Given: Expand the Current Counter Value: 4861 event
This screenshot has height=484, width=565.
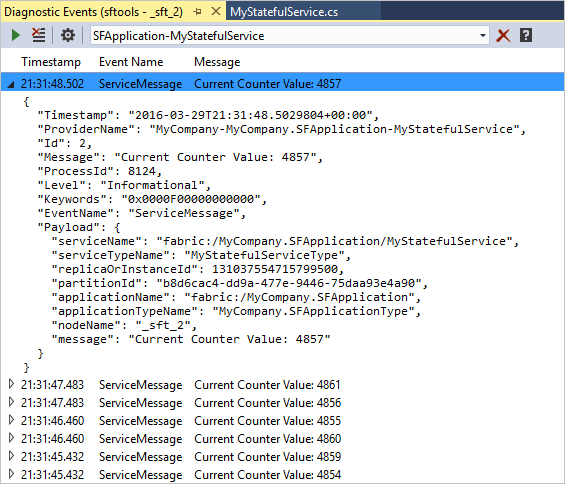Looking at the screenshot, I should point(11,384).
